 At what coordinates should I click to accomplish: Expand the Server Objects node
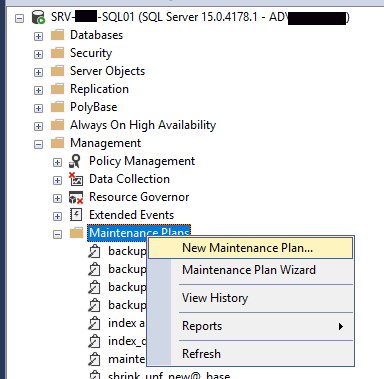click(38, 72)
